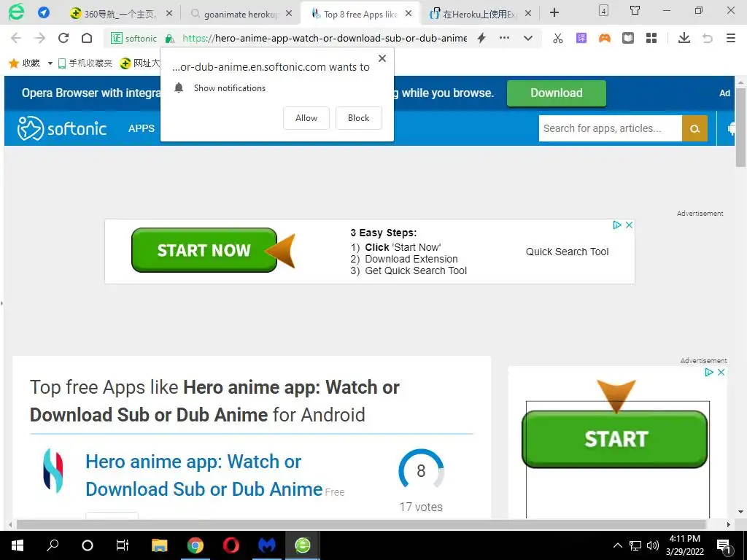Open the browser home page
This screenshot has height=560, width=747.
pyautogui.click(x=87, y=38)
